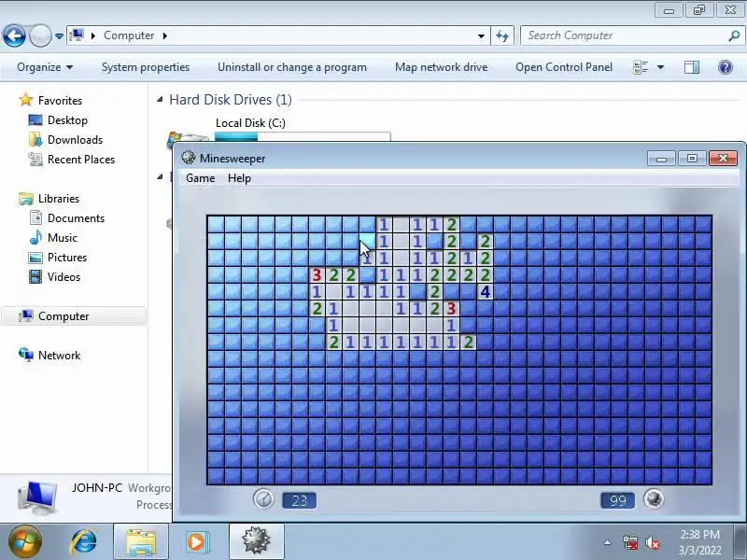This screenshot has height=560, width=747.
Task: Click the timer value 23
Action: pyautogui.click(x=299, y=500)
